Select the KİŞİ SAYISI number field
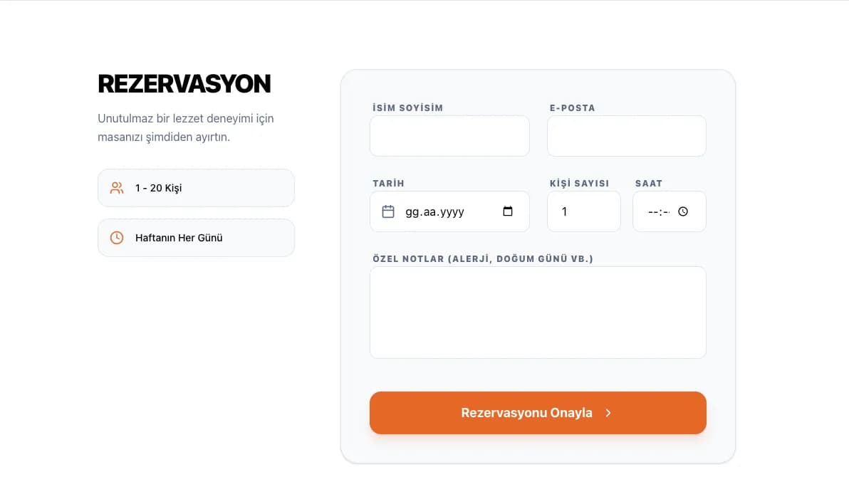 583,211
